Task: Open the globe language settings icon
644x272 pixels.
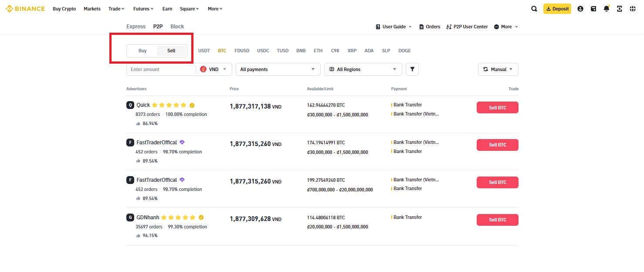Action: coord(633,9)
